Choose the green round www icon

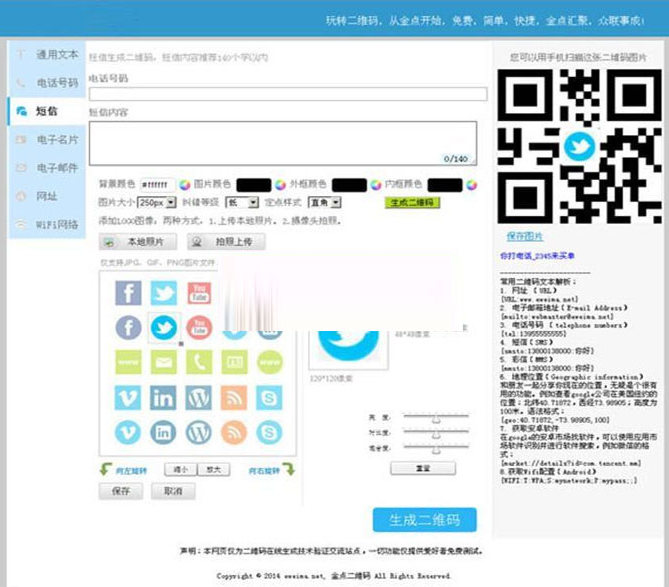point(270,362)
